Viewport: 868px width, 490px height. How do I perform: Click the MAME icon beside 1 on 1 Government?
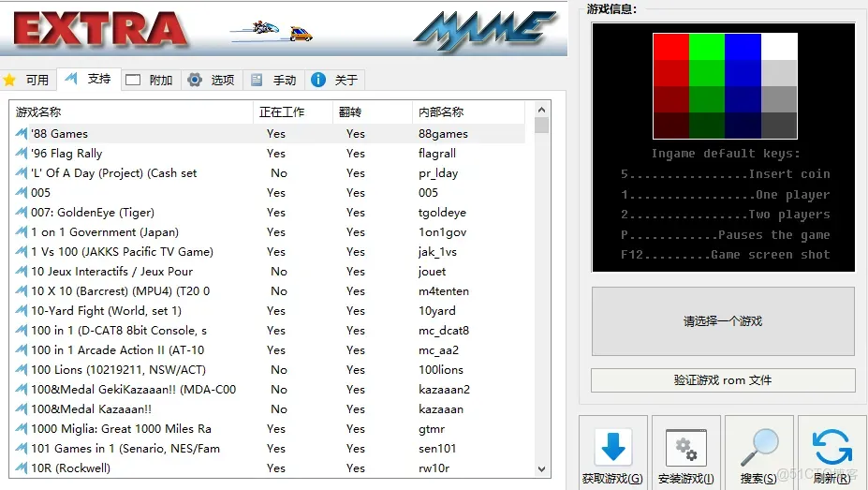(21, 232)
